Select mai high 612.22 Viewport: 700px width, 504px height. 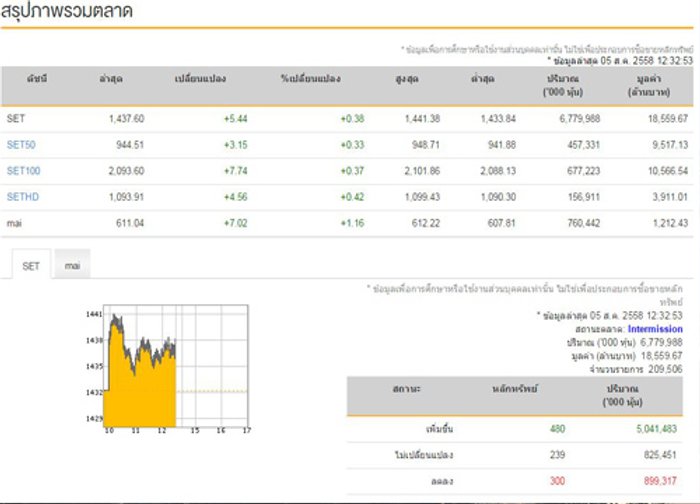pyautogui.click(x=425, y=223)
